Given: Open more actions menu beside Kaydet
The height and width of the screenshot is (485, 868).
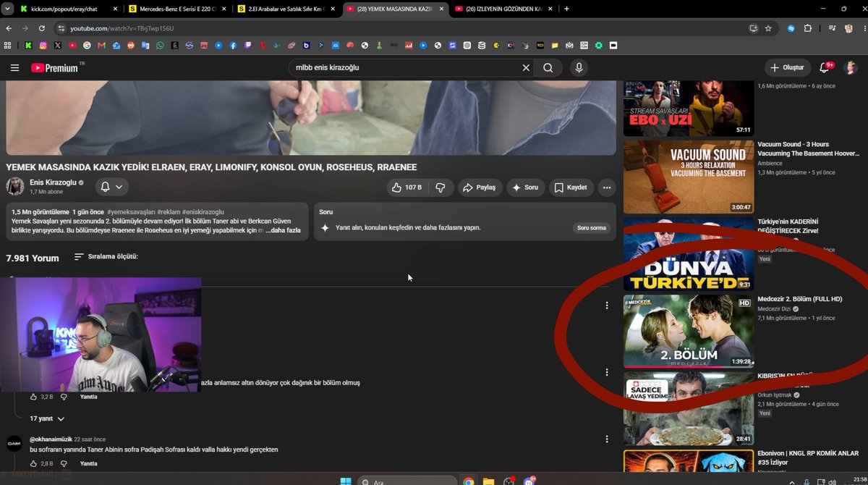Looking at the screenshot, I should [607, 187].
